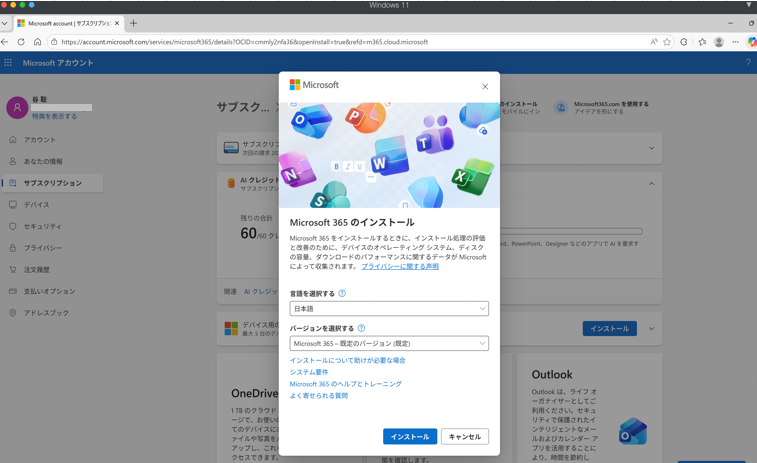The width and height of the screenshot is (757, 463).
Task: Open a new browser tab
Action: click(x=134, y=23)
